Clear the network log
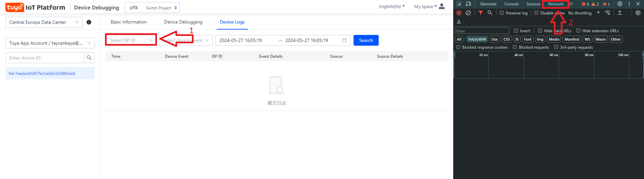This screenshot has height=179, width=644. 468,13
